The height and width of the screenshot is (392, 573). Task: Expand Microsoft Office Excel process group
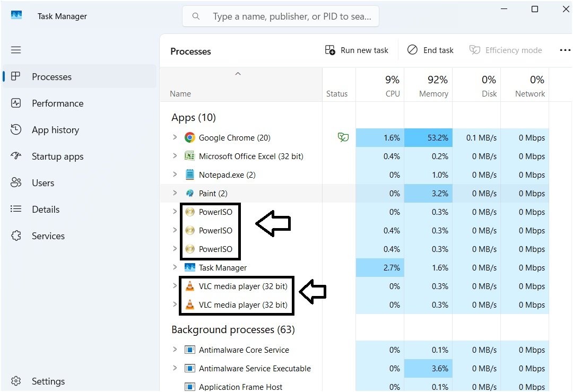click(175, 156)
